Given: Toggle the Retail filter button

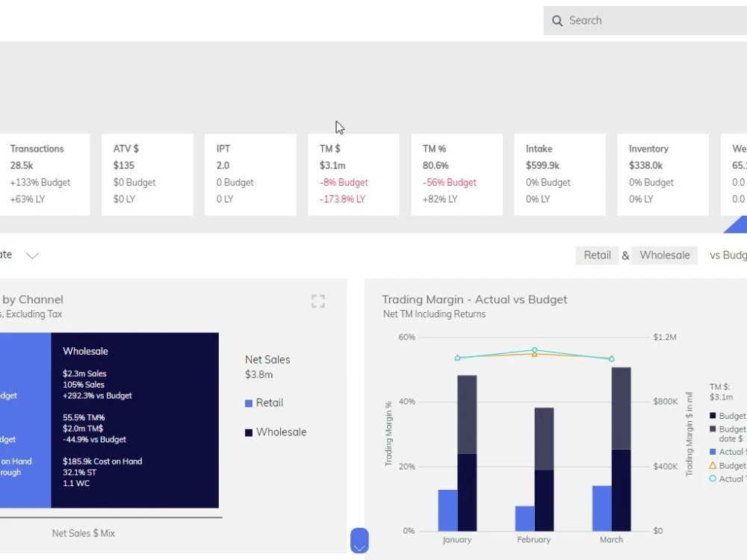Looking at the screenshot, I should pyautogui.click(x=597, y=255).
